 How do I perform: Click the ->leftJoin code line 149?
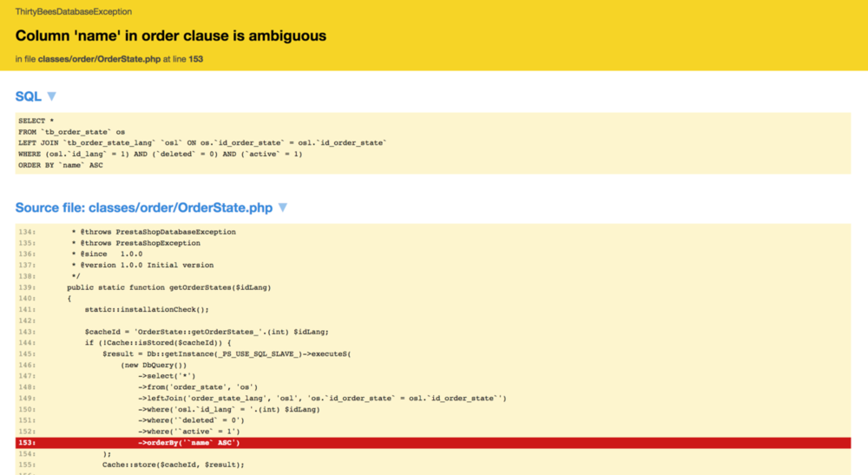(321, 399)
